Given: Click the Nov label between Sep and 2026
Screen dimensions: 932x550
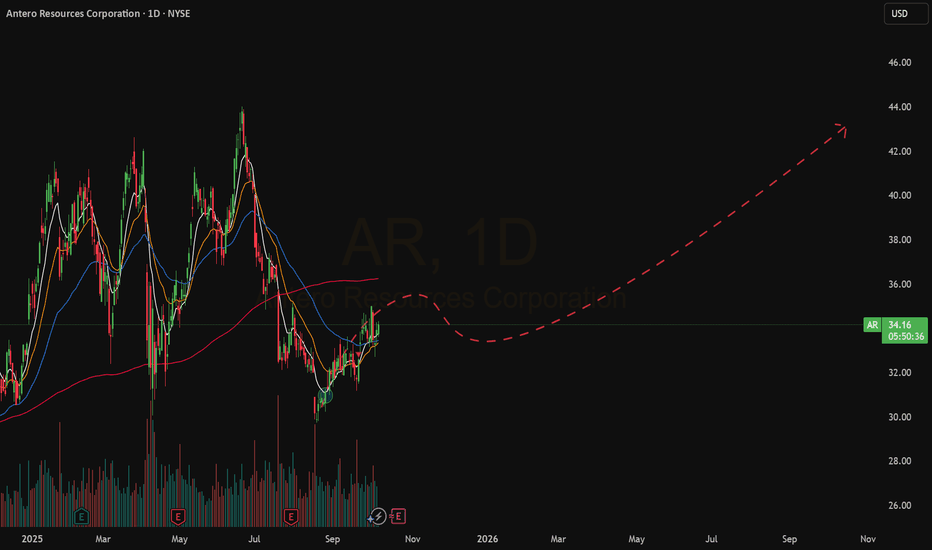Looking at the screenshot, I should [413, 539].
